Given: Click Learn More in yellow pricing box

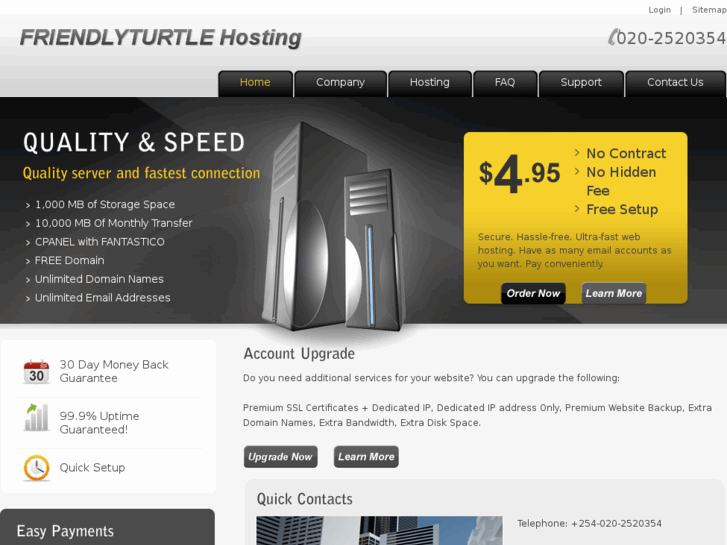Looking at the screenshot, I should click(x=613, y=293).
